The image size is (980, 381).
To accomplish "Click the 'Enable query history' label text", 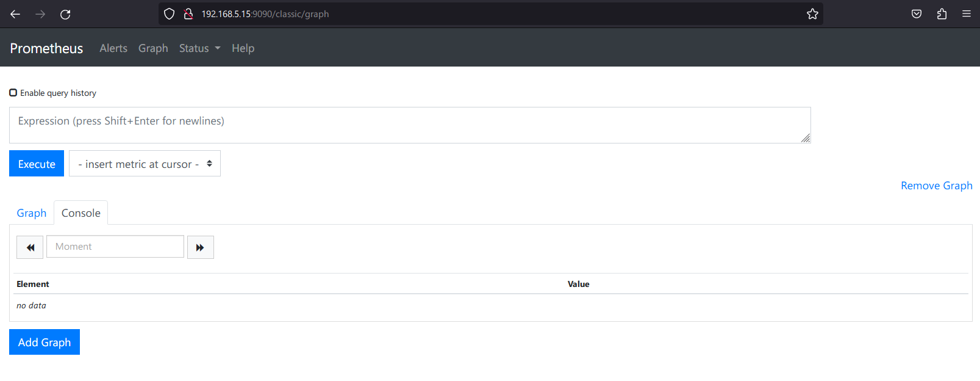I will 58,93.
